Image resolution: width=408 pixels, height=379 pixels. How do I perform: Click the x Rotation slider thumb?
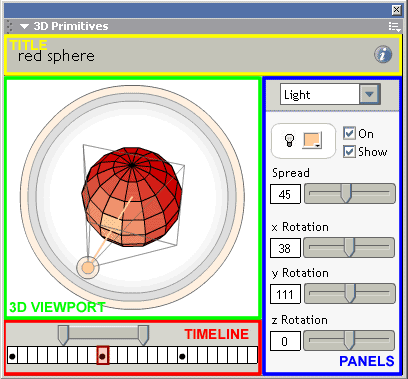coord(349,247)
